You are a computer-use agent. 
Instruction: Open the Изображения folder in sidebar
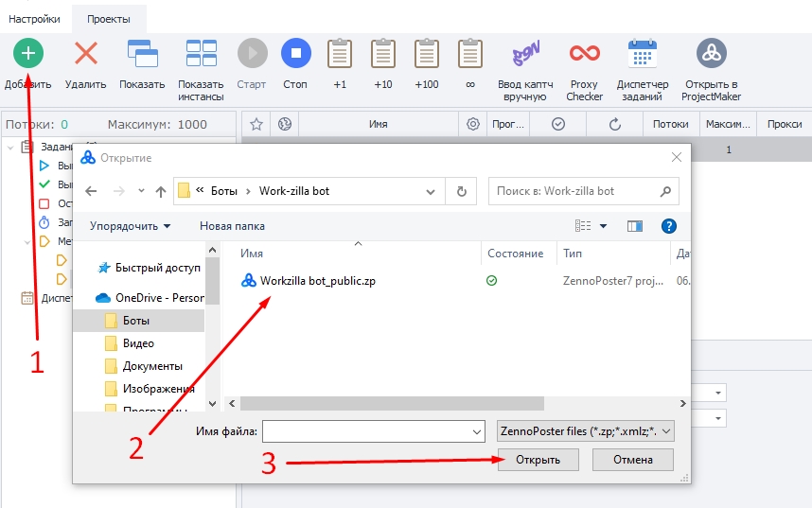pyautogui.click(x=150, y=389)
